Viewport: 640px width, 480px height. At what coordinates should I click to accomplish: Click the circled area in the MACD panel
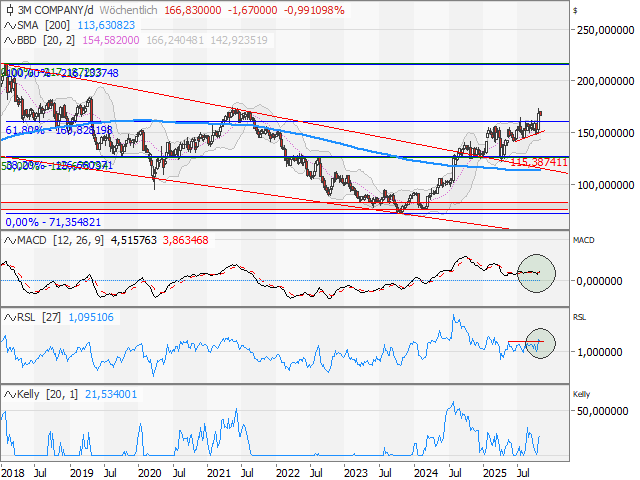click(x=536, y=273)
